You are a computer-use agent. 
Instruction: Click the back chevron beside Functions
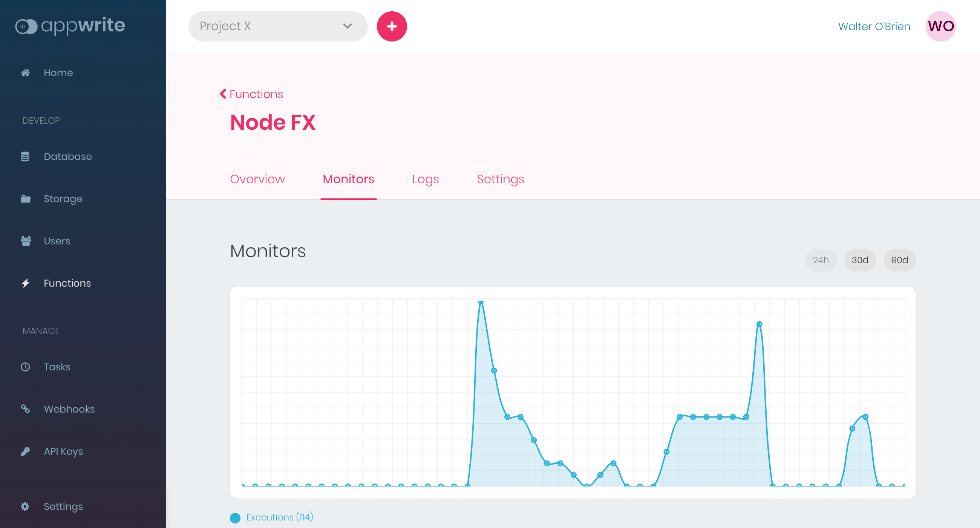pyautogui.click(x=223, y=94)
